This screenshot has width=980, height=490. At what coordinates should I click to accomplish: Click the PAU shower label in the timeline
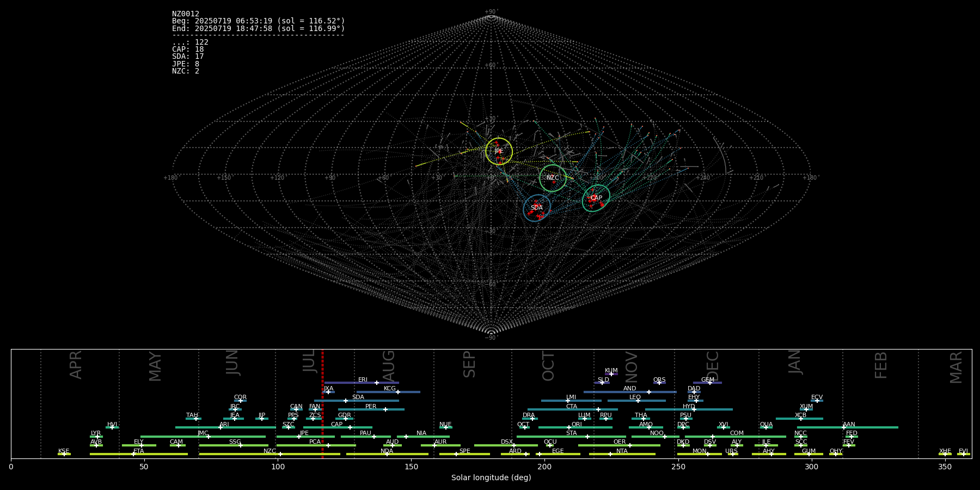click(x=365, y=433)
